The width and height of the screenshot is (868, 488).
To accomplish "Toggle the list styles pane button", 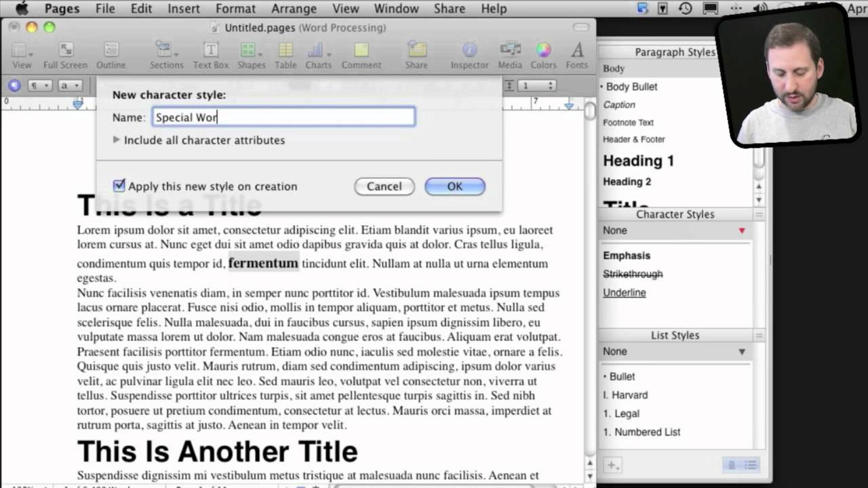I will point(750,465).
